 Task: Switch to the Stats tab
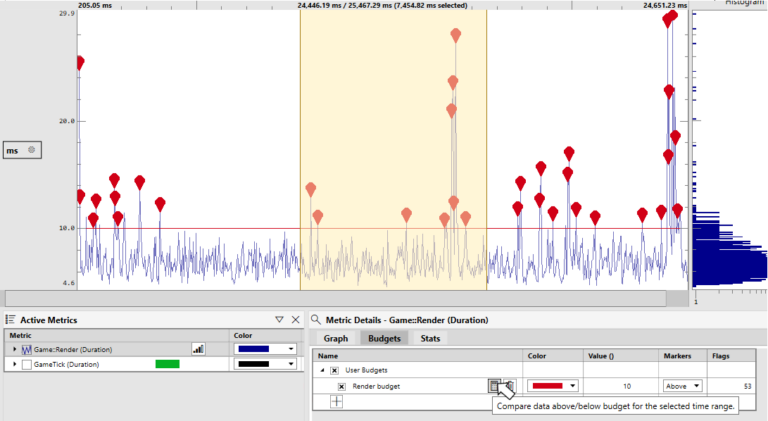pos(430,338)
